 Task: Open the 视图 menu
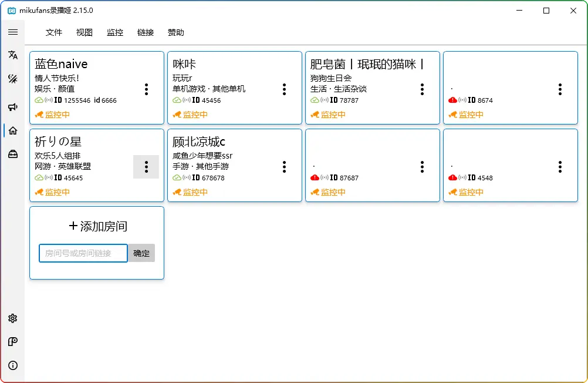coord(85,33)
